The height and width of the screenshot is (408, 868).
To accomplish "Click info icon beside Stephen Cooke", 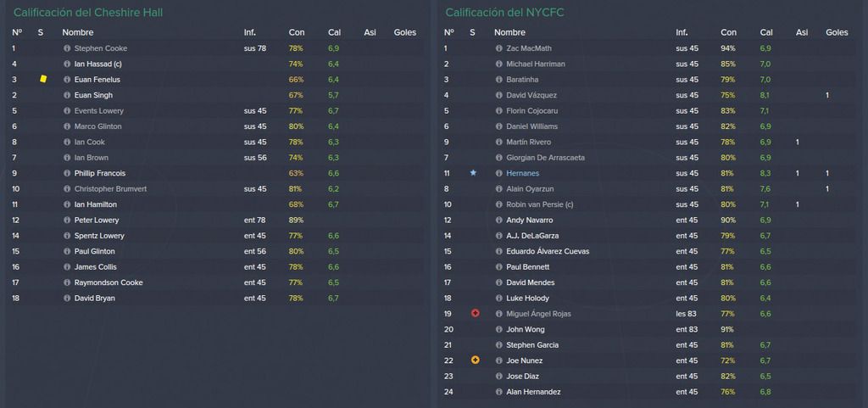I will pos(67,48).
